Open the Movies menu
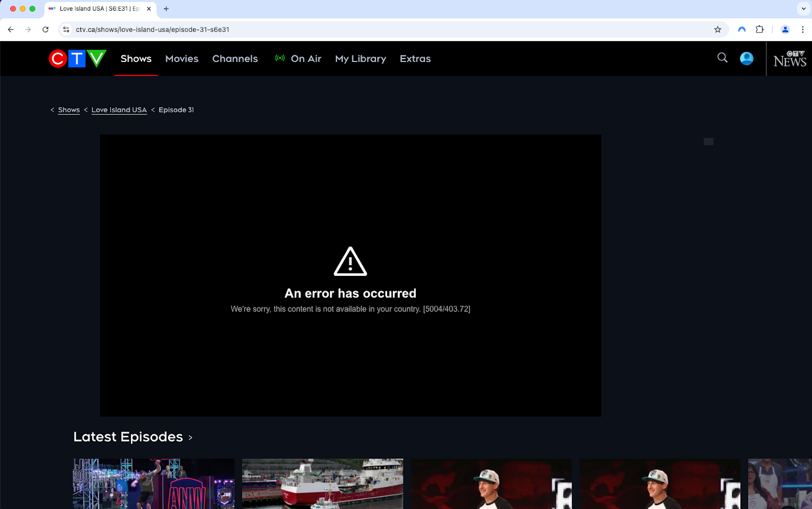Screen dimensions: 812x509 (x=182, y=58)
